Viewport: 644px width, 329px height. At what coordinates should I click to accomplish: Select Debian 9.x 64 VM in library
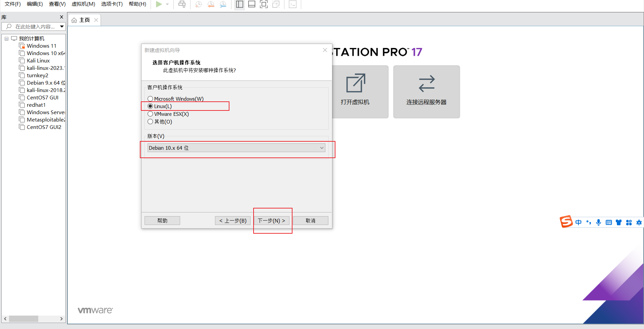click(42, 83)
